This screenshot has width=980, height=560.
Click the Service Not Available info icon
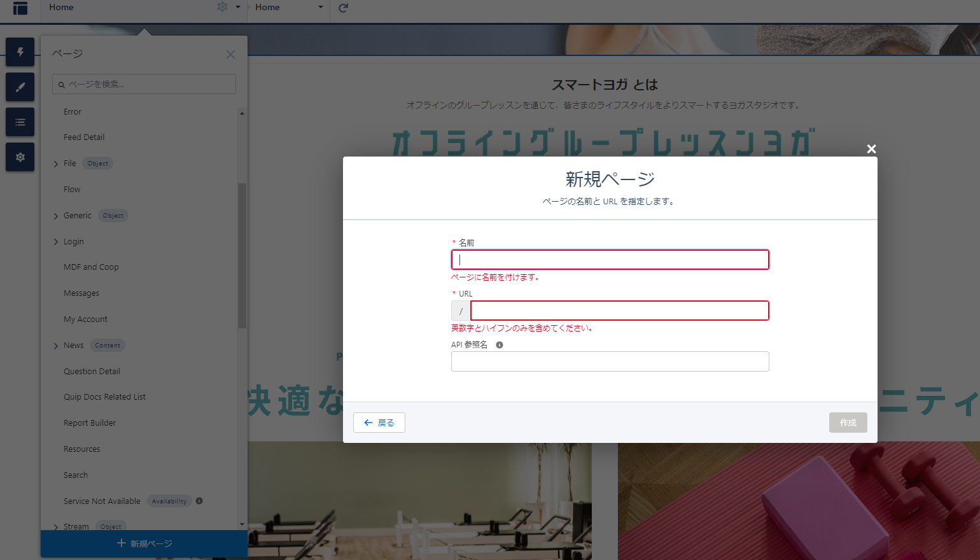click(x=199, y=501)
